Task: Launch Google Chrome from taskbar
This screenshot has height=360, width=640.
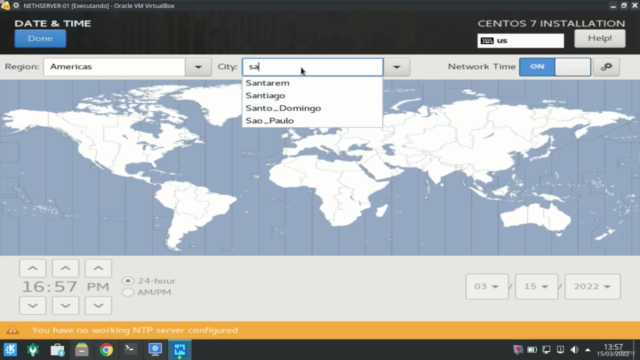Action: pyautogui.click(x=106, y=350)
